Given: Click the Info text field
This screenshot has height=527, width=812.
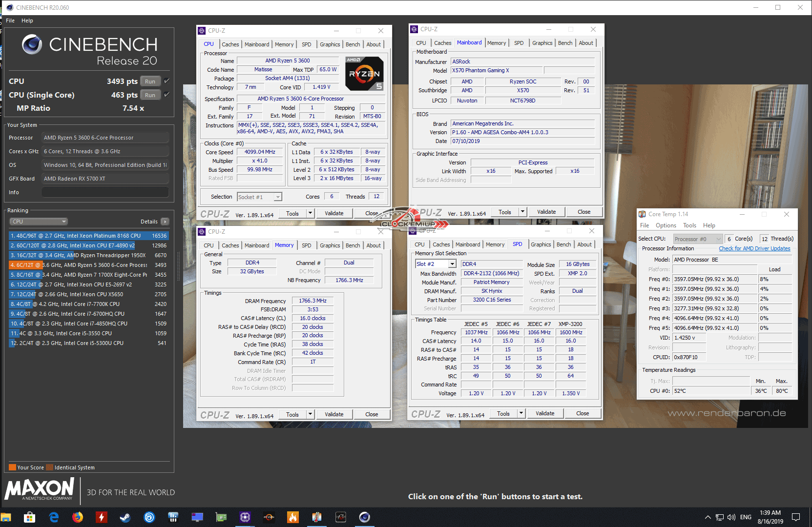Looking at the screenshot, I should (105, 192).
